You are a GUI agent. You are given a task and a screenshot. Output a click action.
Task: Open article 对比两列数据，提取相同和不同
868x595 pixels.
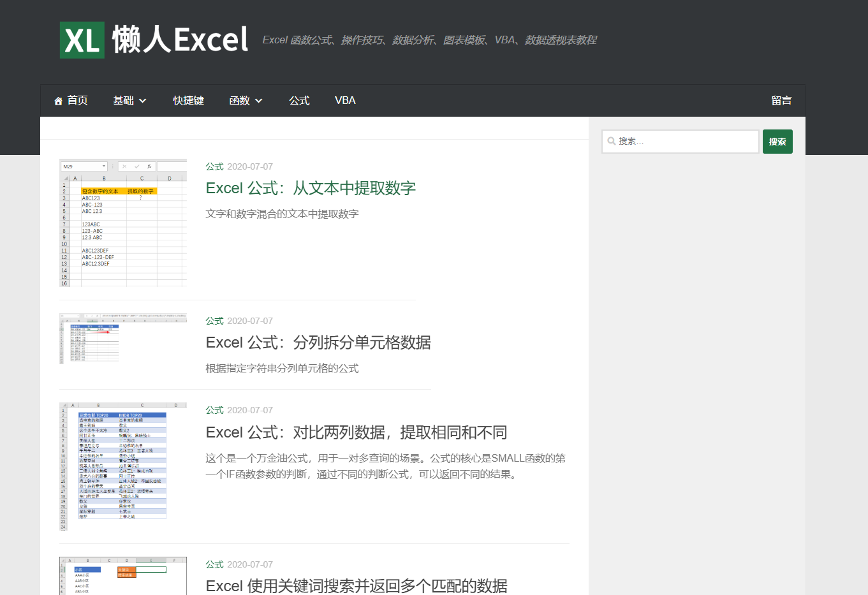pyautogui.click(x=357, y=432)
